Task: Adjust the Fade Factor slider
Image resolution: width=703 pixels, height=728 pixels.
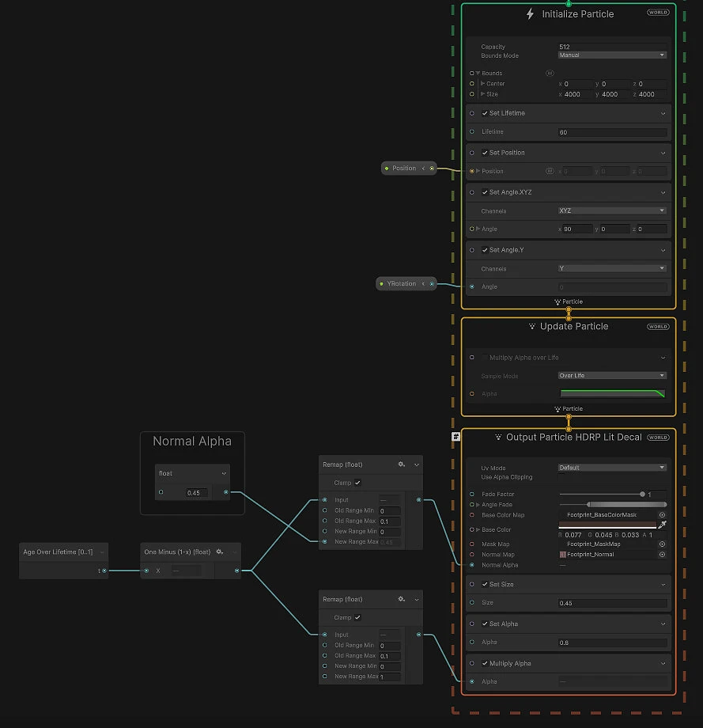Action: pyautogui.click(x=603, y=495)
